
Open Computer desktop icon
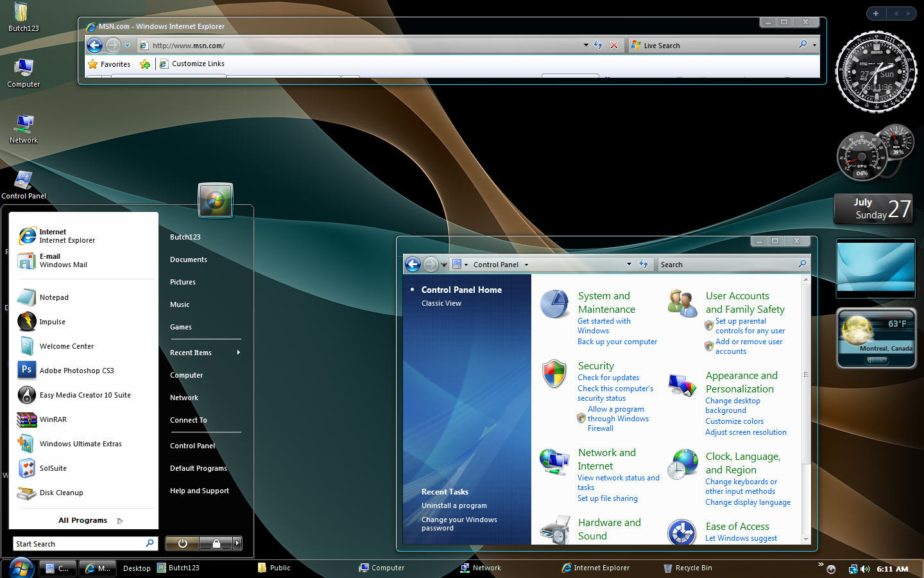23,73
